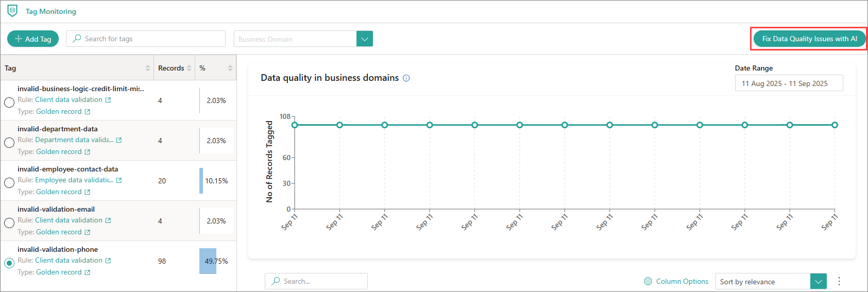Viewport: 868px width, 292px height.
Task: Open the Sort by relevance dropdown
Action: [818, 282]
